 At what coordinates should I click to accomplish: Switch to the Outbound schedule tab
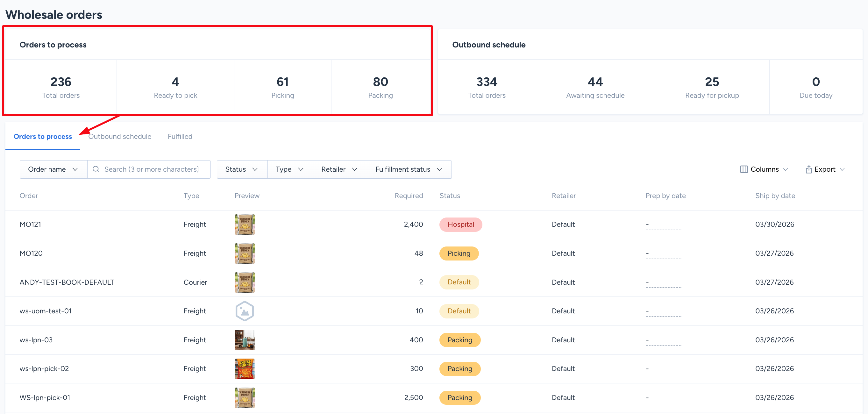tap(120, 137)
